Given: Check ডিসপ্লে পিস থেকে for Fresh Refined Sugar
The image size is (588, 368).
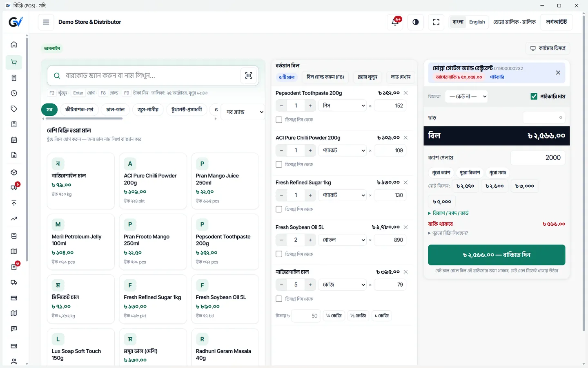Looking at the screenshot, I should 279,209.
